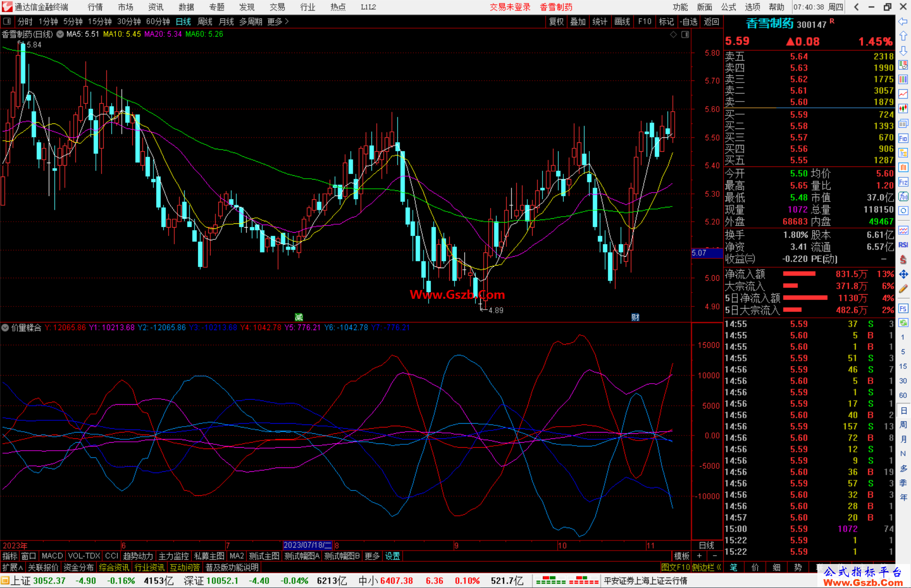The width and height of the screenshot is (911, 588).
Task: Select the pencil drawing tool icon
Action: pyautogui.click(x=903, y=289)
